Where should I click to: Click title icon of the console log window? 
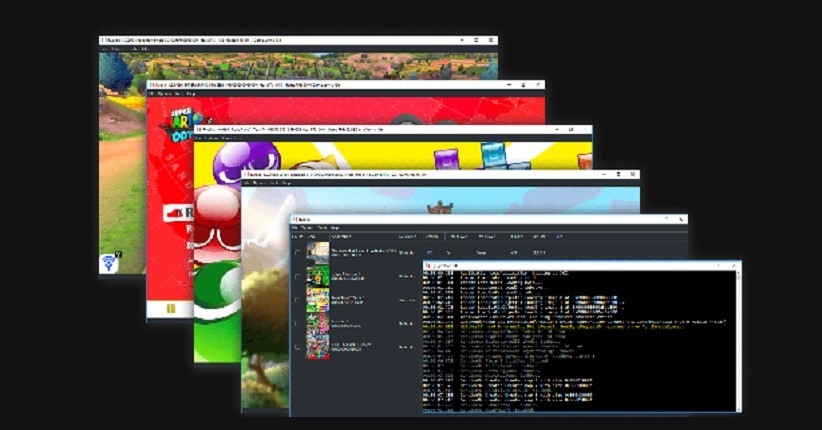(x=428, y=266)
